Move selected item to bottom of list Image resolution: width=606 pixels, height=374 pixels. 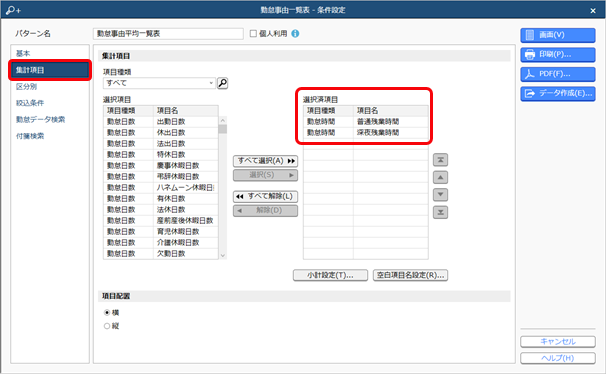(440, 212)
